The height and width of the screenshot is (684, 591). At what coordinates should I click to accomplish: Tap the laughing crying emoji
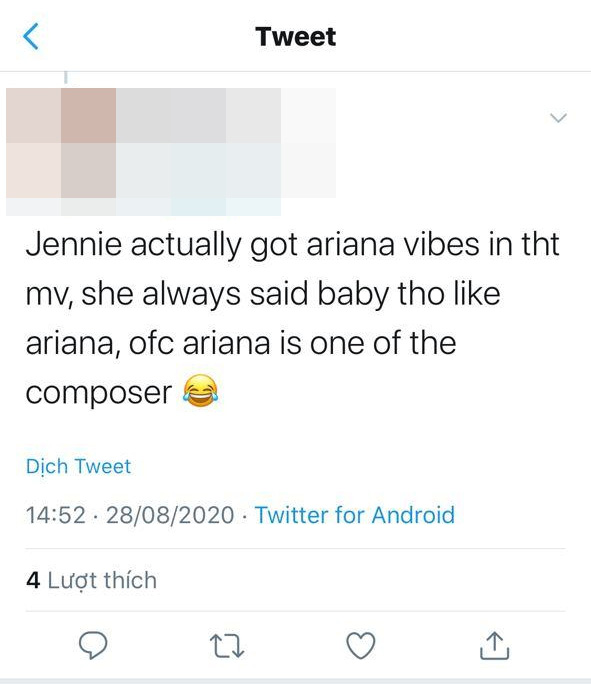200,391
